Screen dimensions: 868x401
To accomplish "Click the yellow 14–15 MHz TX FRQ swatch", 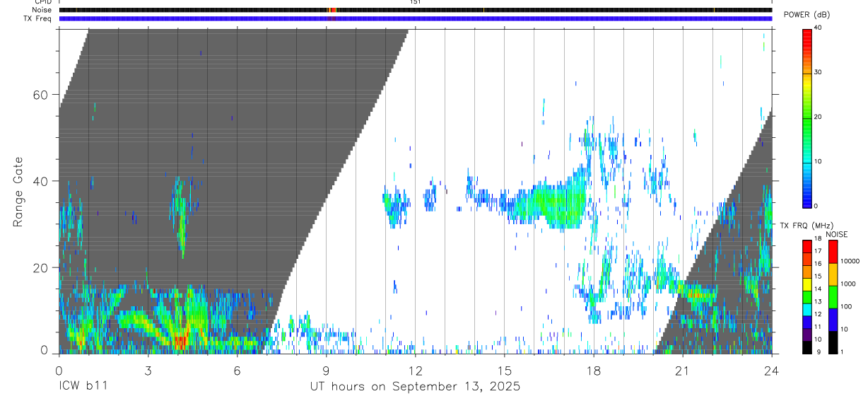I will click(x=807, y=284).
